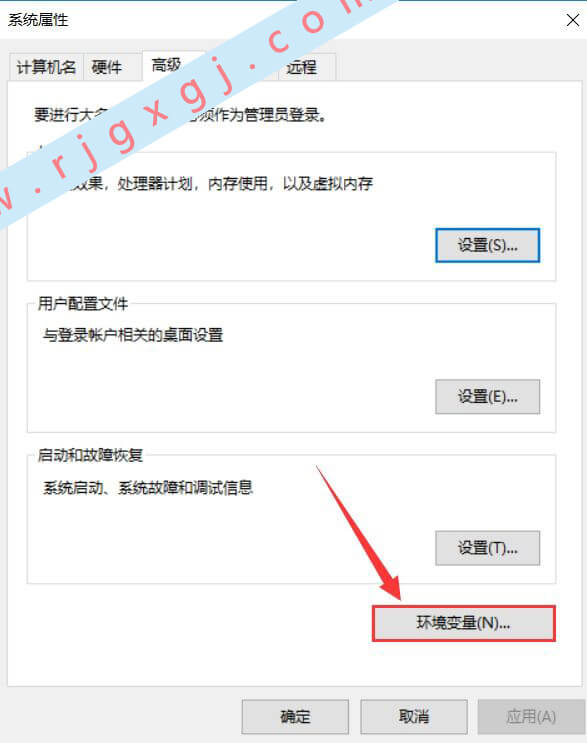Select the 高级 tab
Viewport: 587px width, 743px height.
167,65
